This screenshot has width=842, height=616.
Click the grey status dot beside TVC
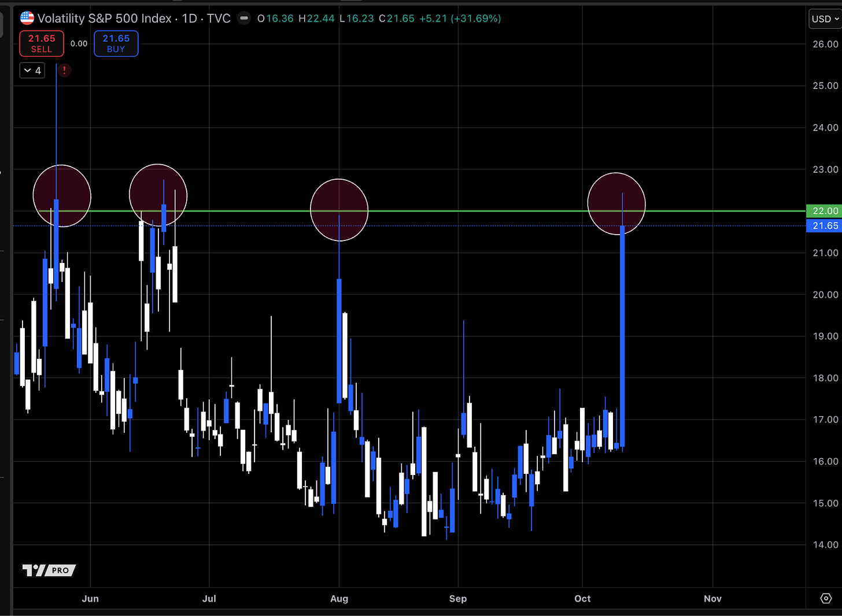click(x=245, y=18)
